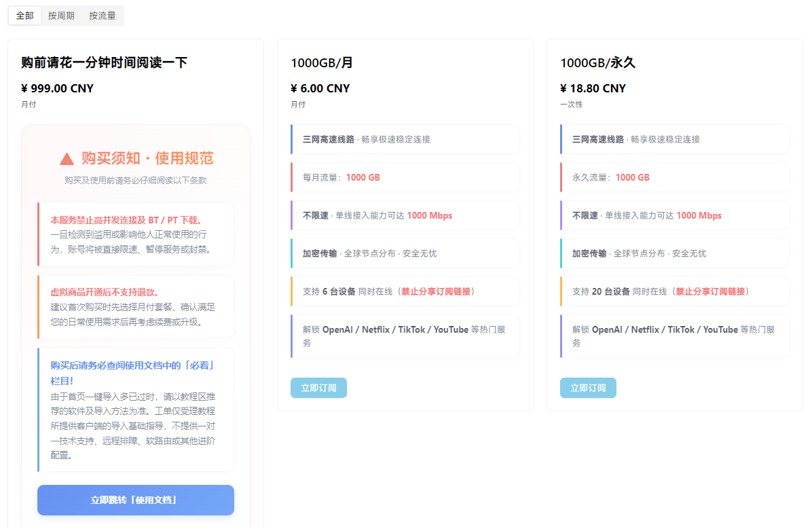Click the 购前请花一分钟时间阅读一下 title
This screenshot has height=527, width=812.
click(x=104, y=62)
